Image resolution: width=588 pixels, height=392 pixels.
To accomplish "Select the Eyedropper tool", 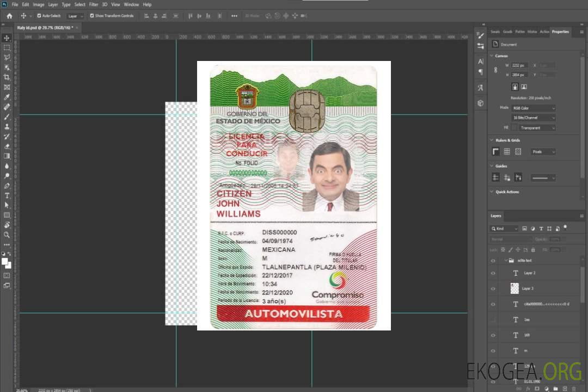I will [x=7, y=97].
